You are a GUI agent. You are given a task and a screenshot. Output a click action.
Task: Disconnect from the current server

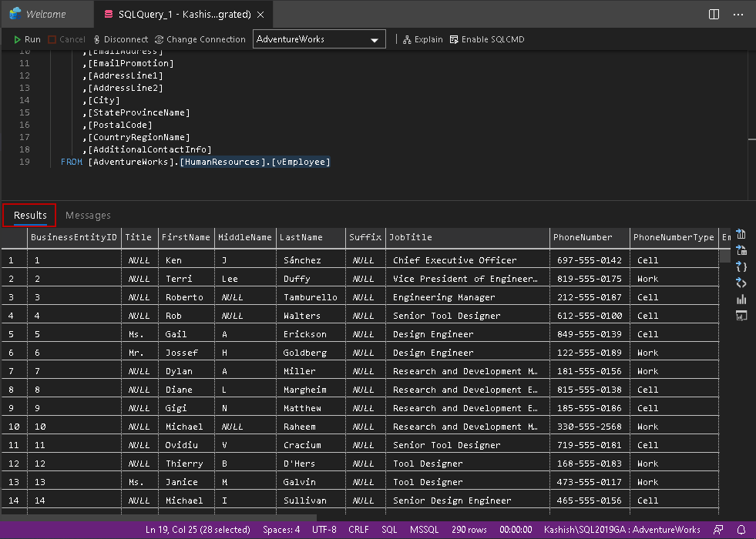coord(120,39)
